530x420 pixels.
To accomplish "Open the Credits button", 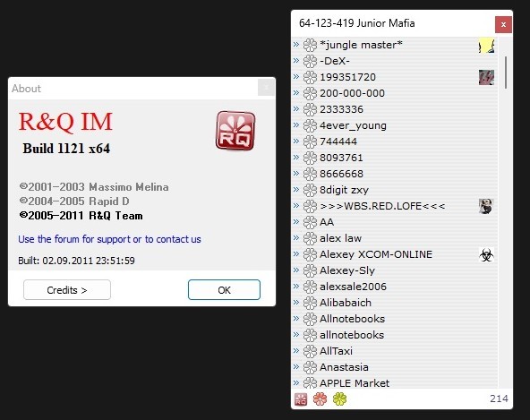I will pos(67,290).
